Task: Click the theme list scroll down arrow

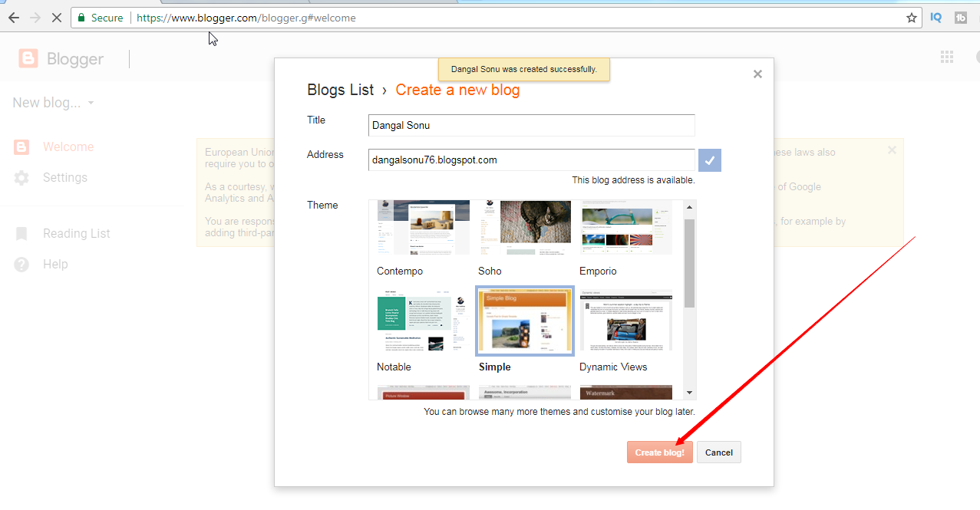Action: pos(690,393)
